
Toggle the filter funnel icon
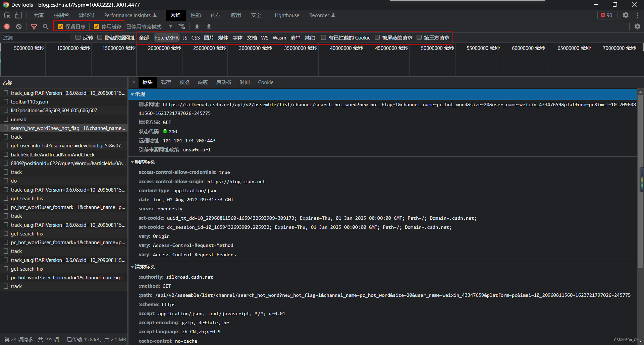34,26
